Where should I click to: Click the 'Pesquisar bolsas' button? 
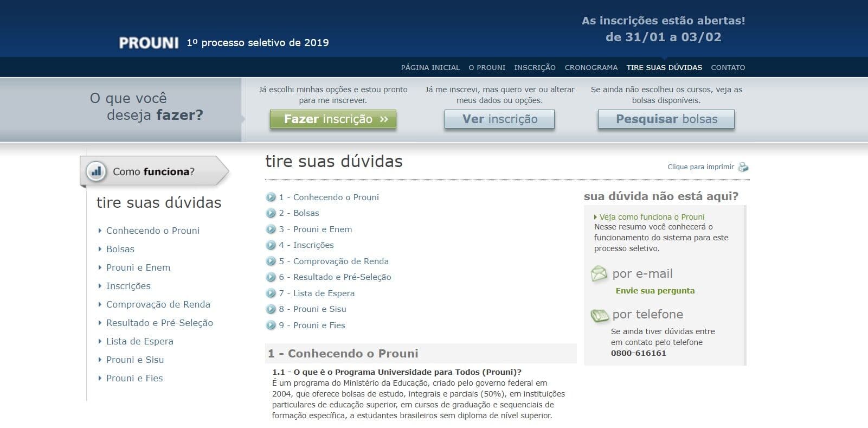(666, 119)
